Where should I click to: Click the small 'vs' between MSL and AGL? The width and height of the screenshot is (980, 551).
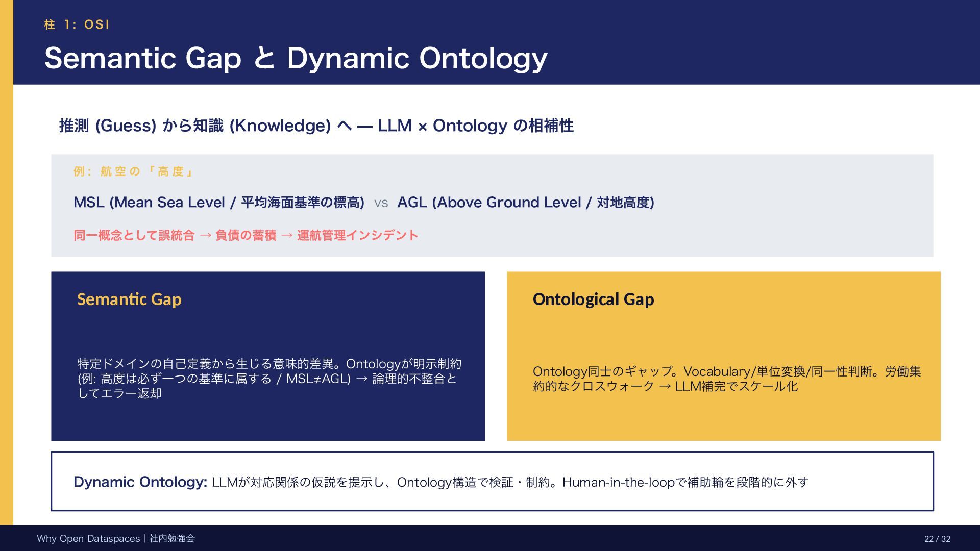click(381, 203)
